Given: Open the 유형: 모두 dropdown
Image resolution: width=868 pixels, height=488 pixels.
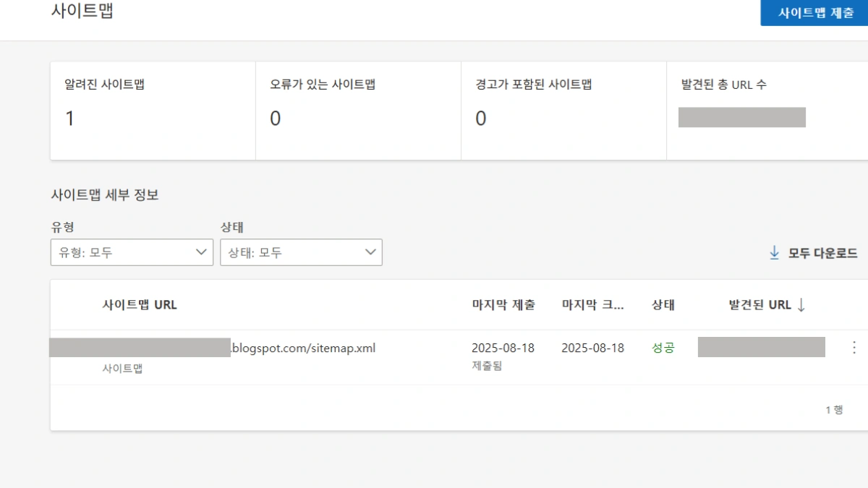Looking at the screenshot, I should (x=132, y=252).
